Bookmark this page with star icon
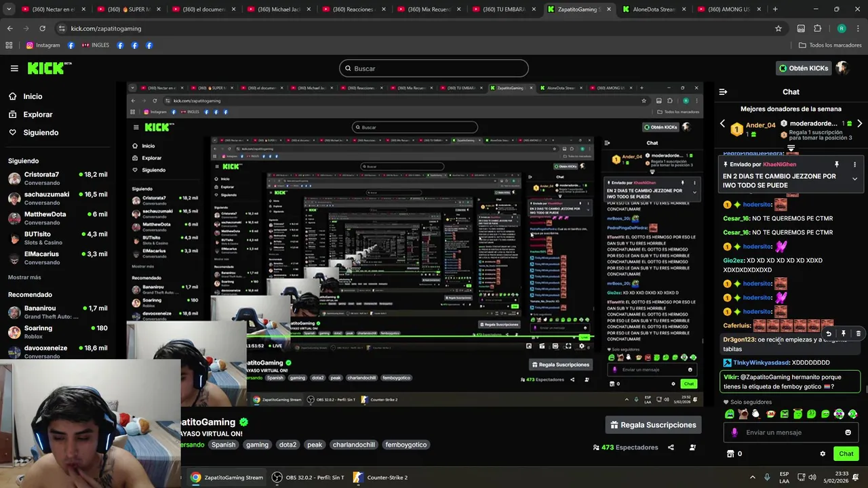The width and height of the screenshot is (868, 488). pos(778,28)
